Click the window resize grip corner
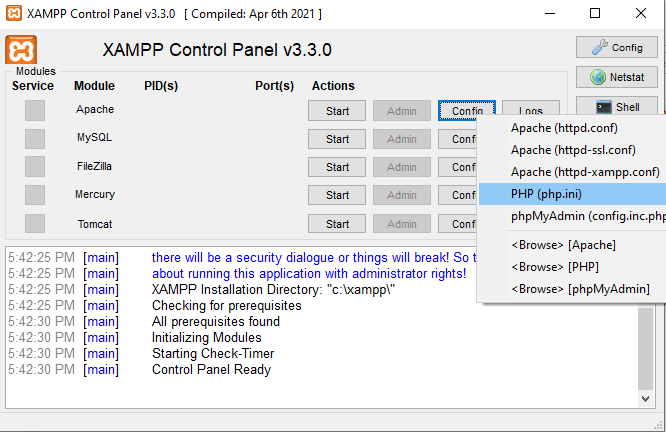The width and height of the screenshot is (666, 432). tap(659, 425)
